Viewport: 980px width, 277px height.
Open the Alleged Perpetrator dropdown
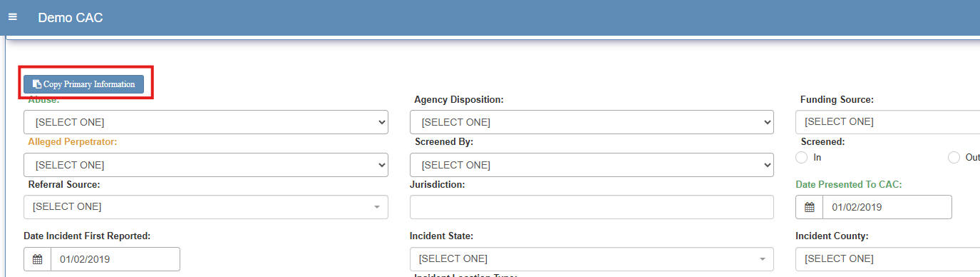206,165
